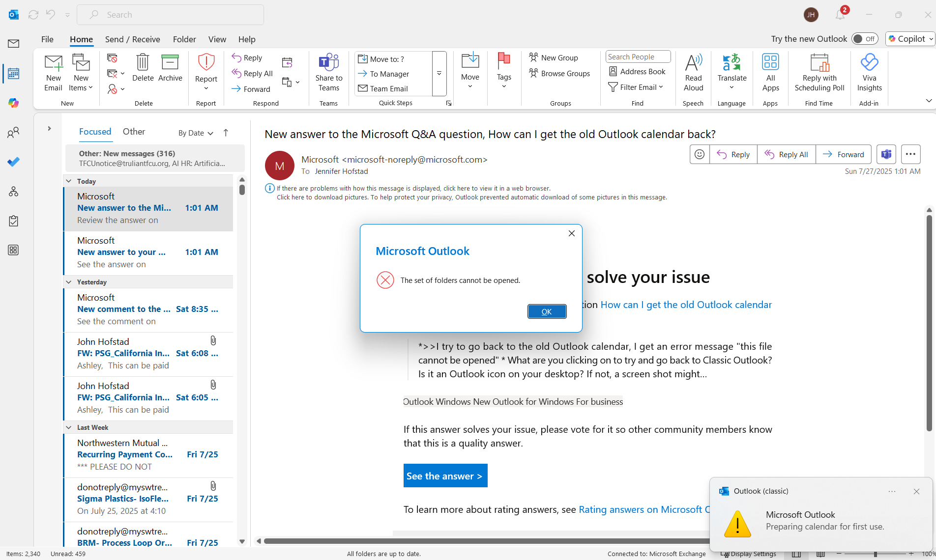Open Copilot from the left sidebar

tap(14, 103)
